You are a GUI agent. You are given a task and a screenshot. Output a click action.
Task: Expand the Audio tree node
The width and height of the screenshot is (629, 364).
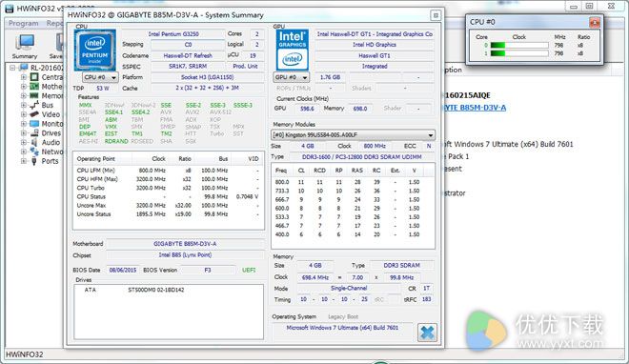pyautogui.click(x=24, y=142)
